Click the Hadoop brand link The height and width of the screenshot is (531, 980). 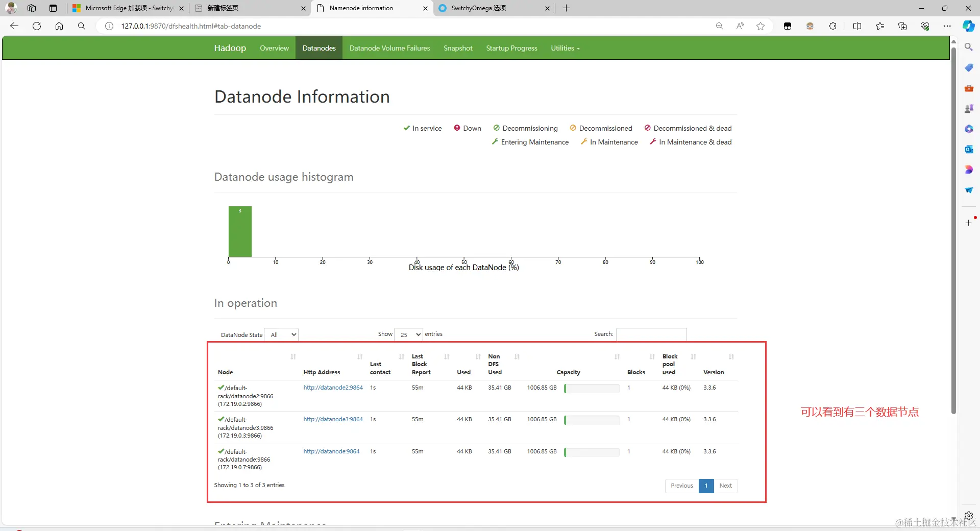(230, 48)
